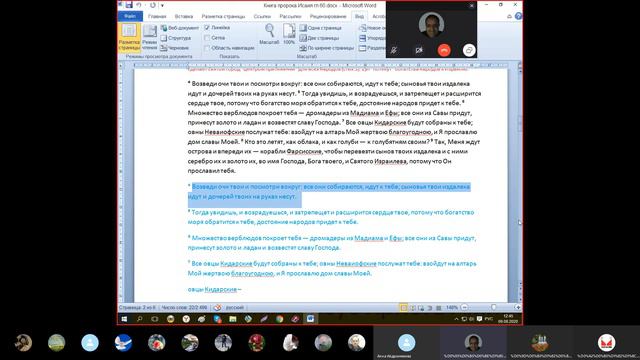This screenshot has height=360, width=640.
Task: Open the Рецензирование ribbon tab
Action: coord(328,16)
